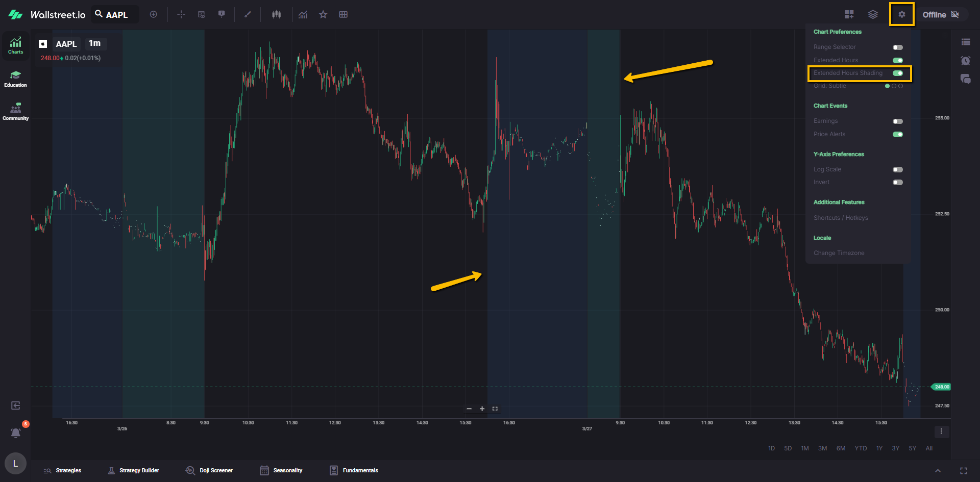Open the 1m timeframe dropdown
Viewport: 980px width, 482px height.
coord(94,43)
